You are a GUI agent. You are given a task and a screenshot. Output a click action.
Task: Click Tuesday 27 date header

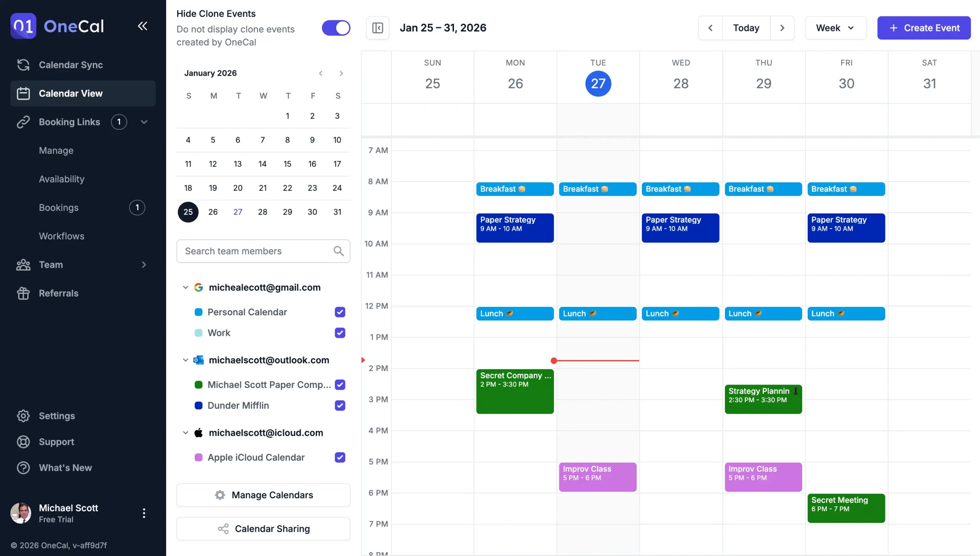[x=598, y=83]
